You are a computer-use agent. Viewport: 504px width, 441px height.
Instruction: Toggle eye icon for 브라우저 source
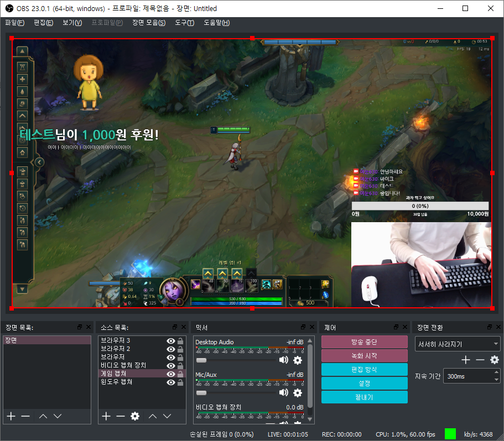(x=171, y=358)
